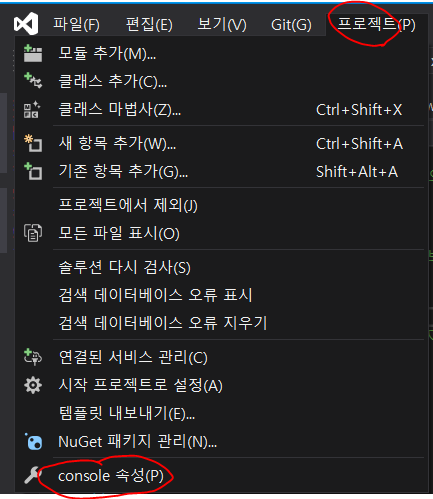Image resolution: width=433 pixels, height=499 pixels.
Task: Click the 기존 항목 추가 existing item icon
Action: coord(33,171)
